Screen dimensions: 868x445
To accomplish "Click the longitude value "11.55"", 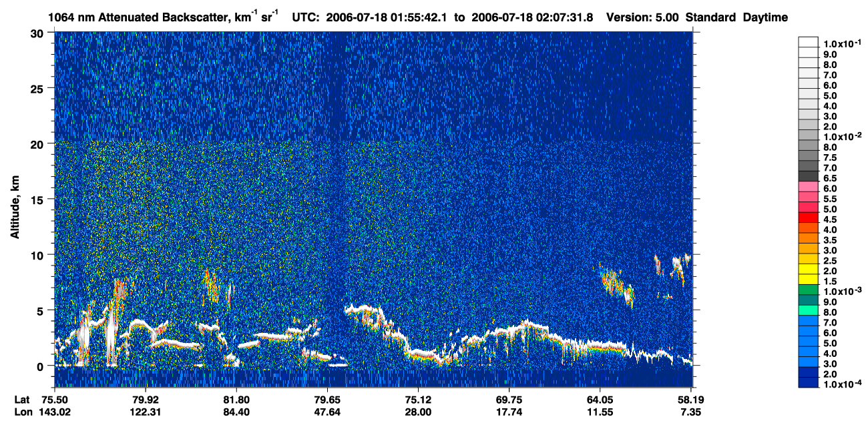I will point(600,412).
